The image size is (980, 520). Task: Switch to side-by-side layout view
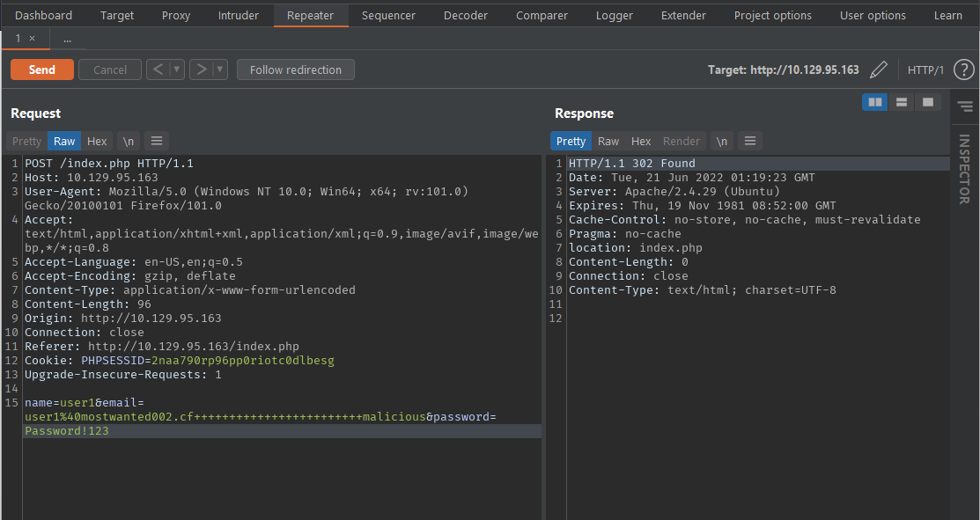pyautogui.click(x=874, y=102)
